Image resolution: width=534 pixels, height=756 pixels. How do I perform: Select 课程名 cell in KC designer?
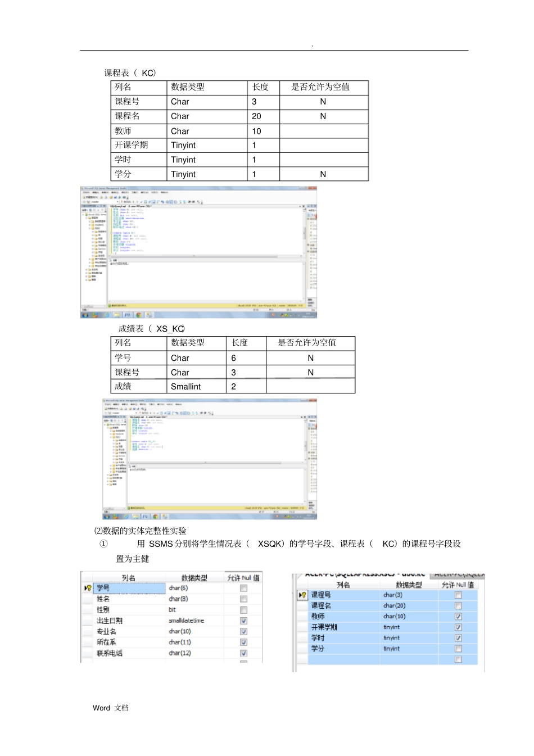click(344, 605)
